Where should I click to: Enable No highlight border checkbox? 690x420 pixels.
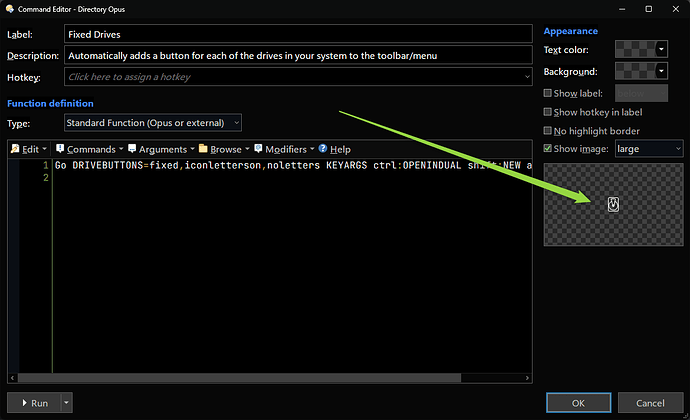(547, 131)
